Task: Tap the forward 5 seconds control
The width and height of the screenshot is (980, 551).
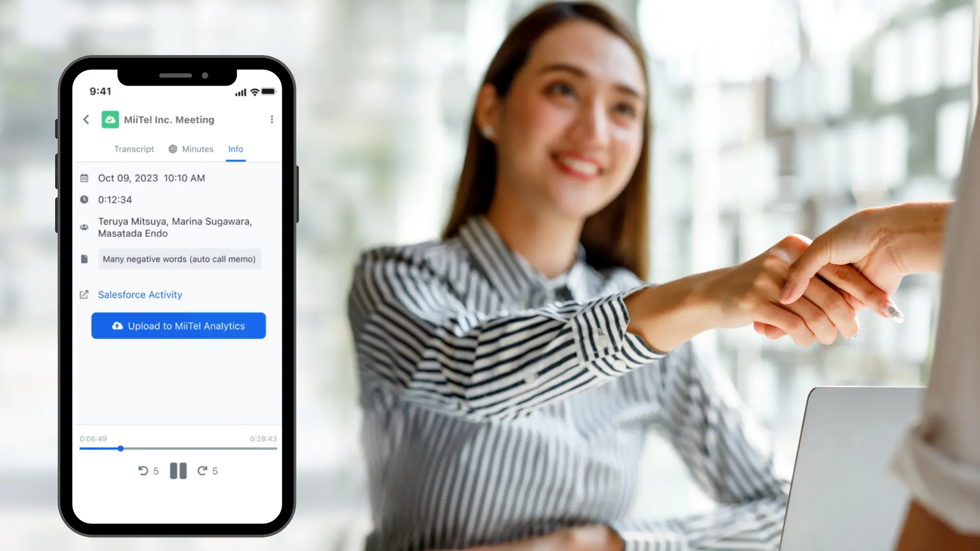Action: tap(207, 471)
